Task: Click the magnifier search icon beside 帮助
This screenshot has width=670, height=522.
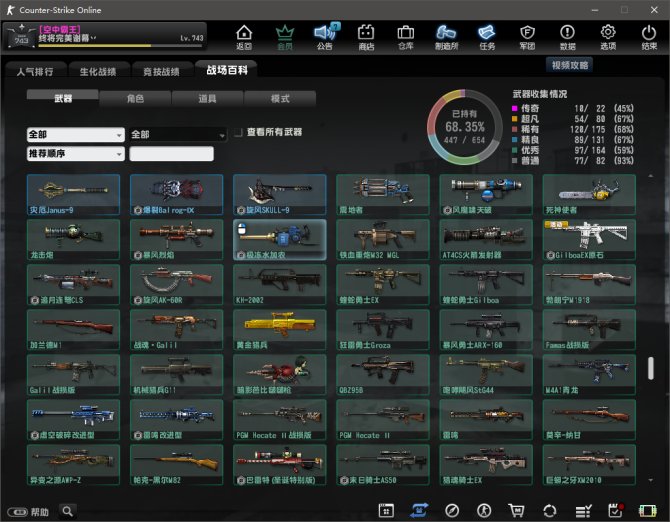Action: pyautogui.click(x=68, y=511)
